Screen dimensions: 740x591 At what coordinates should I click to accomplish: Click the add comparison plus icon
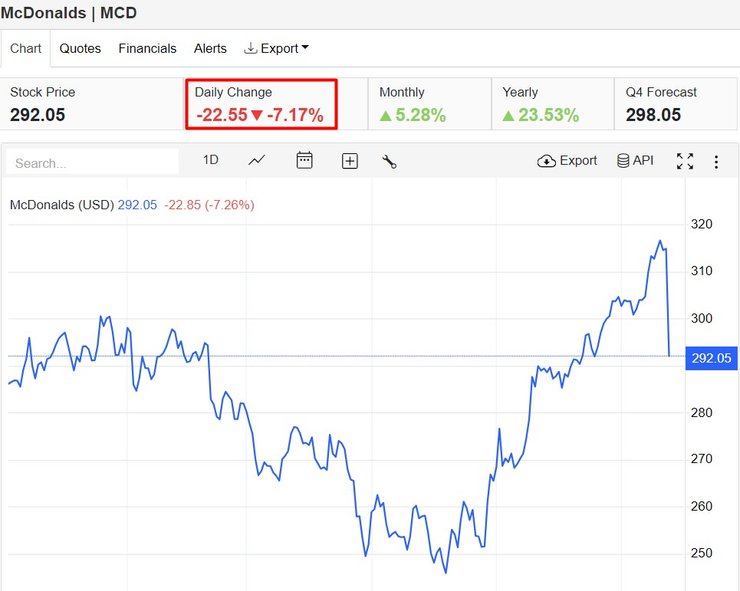349,161
